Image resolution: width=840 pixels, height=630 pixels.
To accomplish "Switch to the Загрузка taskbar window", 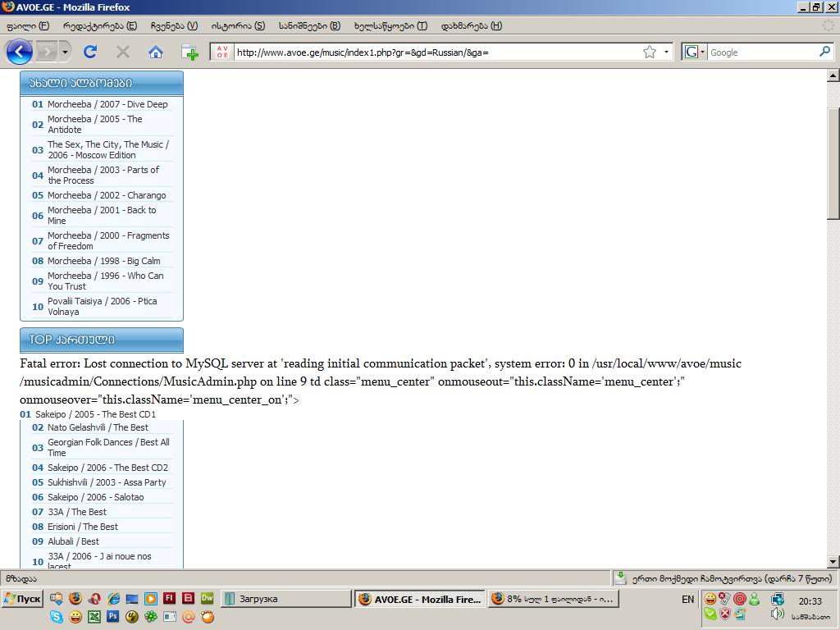I will pyautogui.click(x=286, y=599).
